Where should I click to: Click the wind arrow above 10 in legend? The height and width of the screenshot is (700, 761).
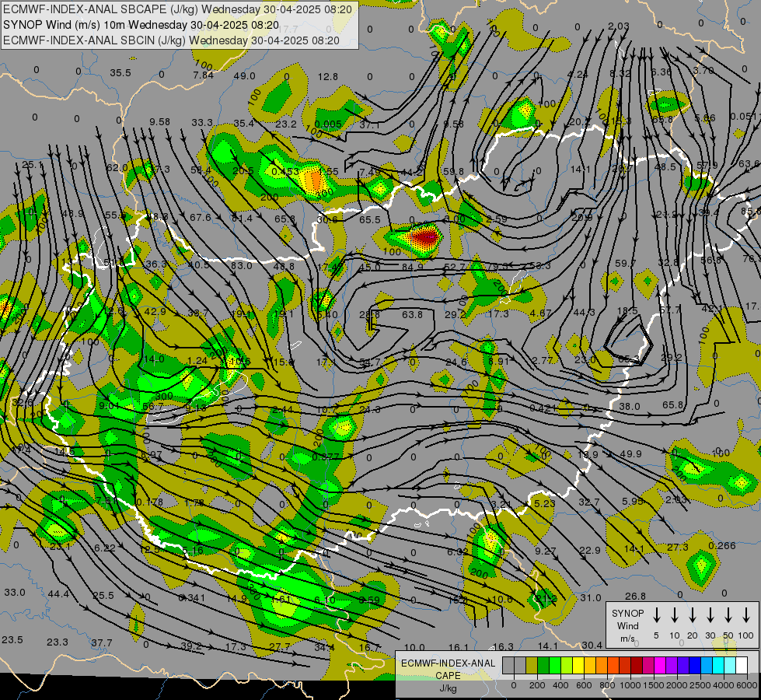click(x=674, y=615)
